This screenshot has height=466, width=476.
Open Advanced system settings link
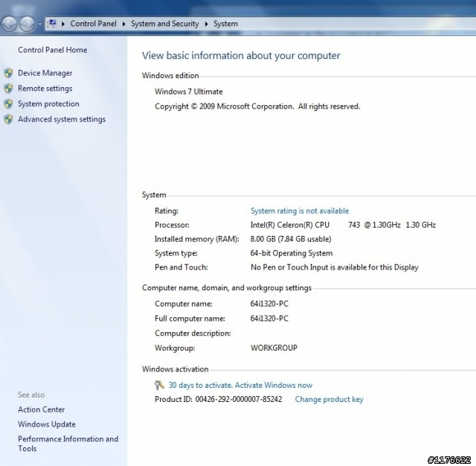tap(62, 119)
